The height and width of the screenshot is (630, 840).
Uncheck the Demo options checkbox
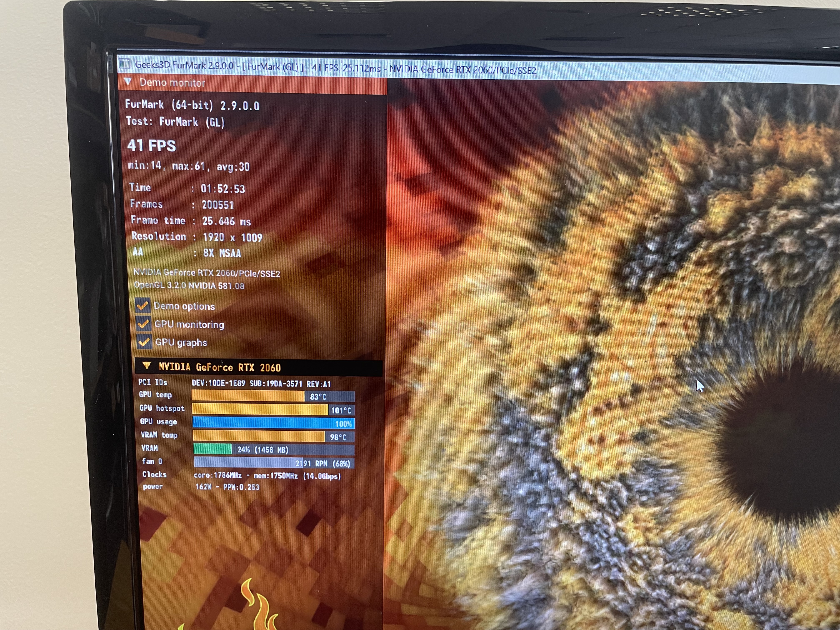coord(142,305)
